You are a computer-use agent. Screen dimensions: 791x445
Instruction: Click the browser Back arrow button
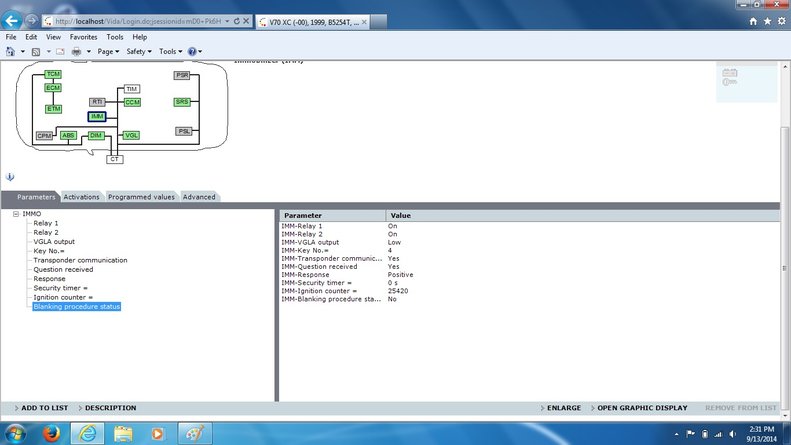pyautogui.click(x=15, y=20)
